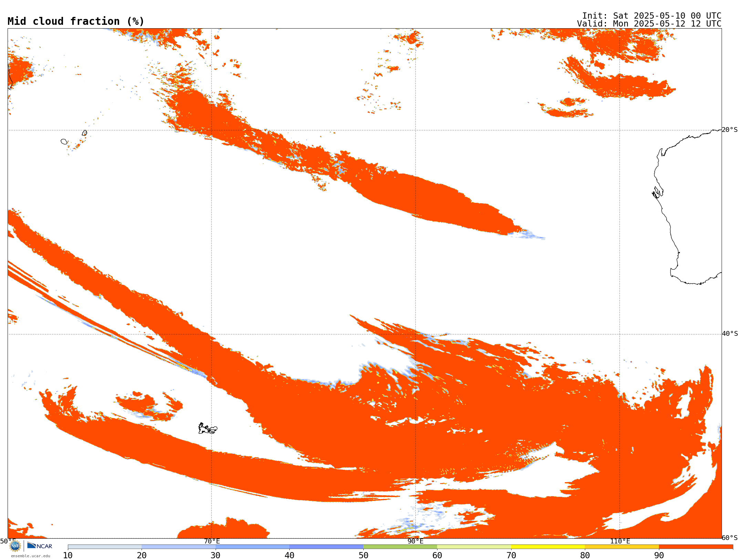Click the 70–80 bright yellow colorbar segment

pos(548,547)
